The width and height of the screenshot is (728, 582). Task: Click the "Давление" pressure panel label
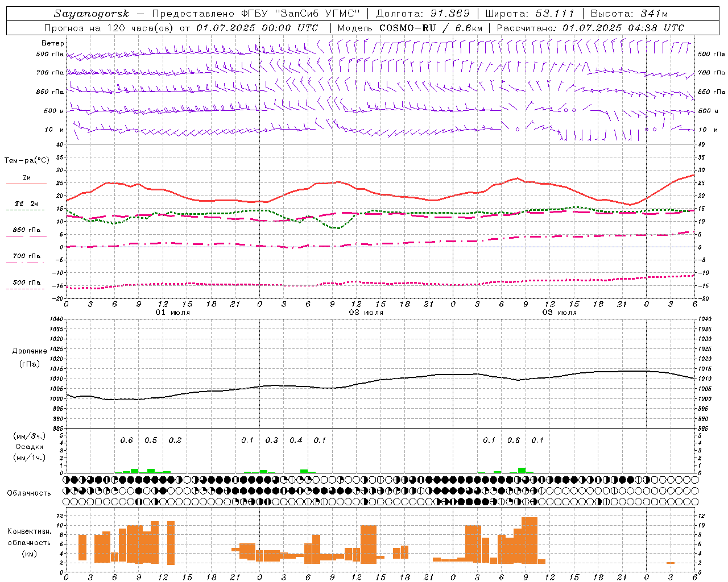30,351
